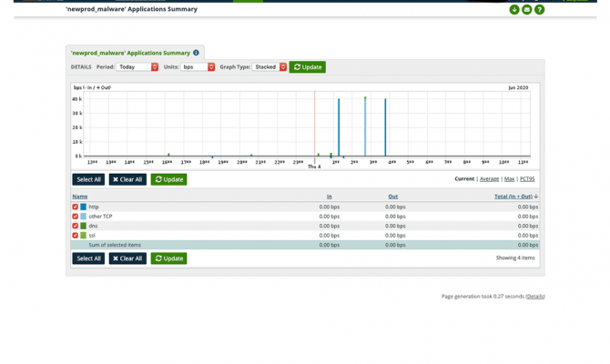Uncheck the ssl checkbox
The image size is (610, 364).
click(x=75, y=236)
